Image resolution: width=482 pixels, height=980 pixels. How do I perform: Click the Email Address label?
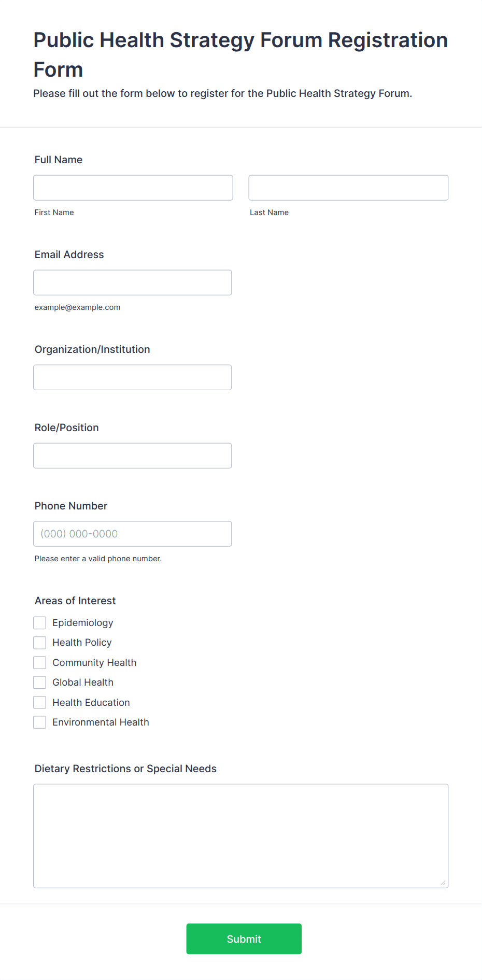tap(69, 254)
